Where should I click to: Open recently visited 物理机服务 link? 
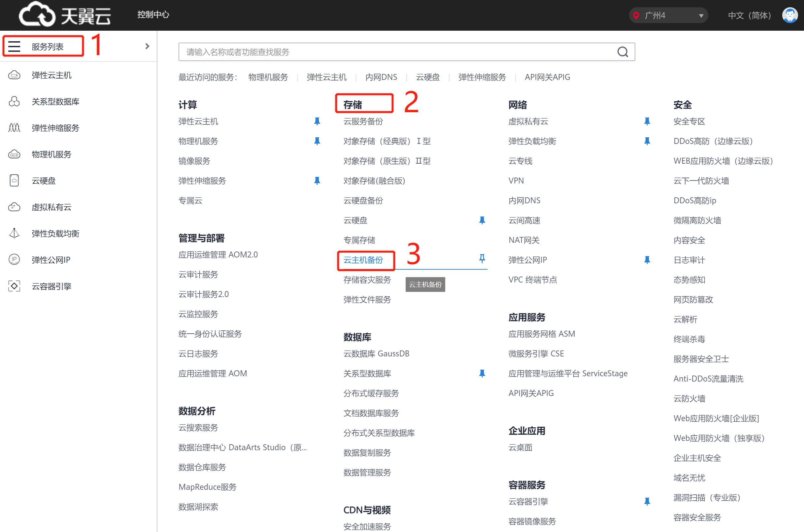coord(268,77)
